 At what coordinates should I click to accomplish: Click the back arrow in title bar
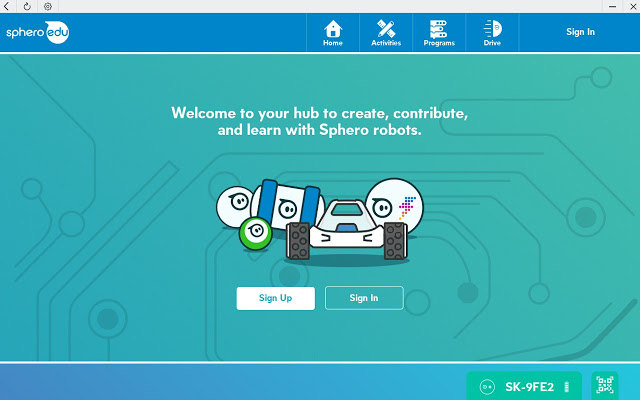[x=7, y=6]
